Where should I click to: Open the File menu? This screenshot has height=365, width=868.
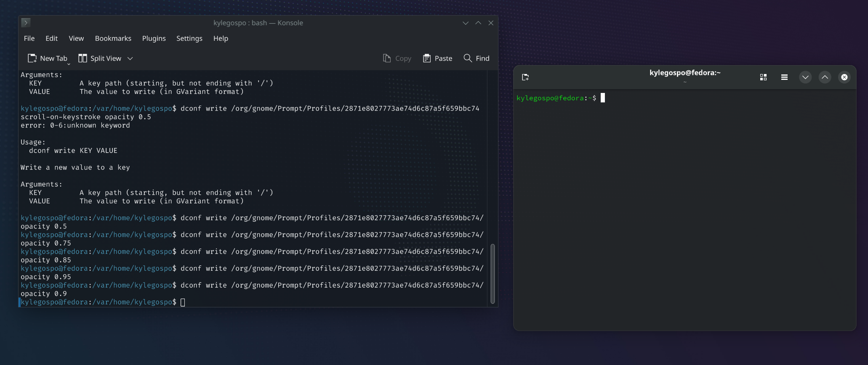point(29,38)
